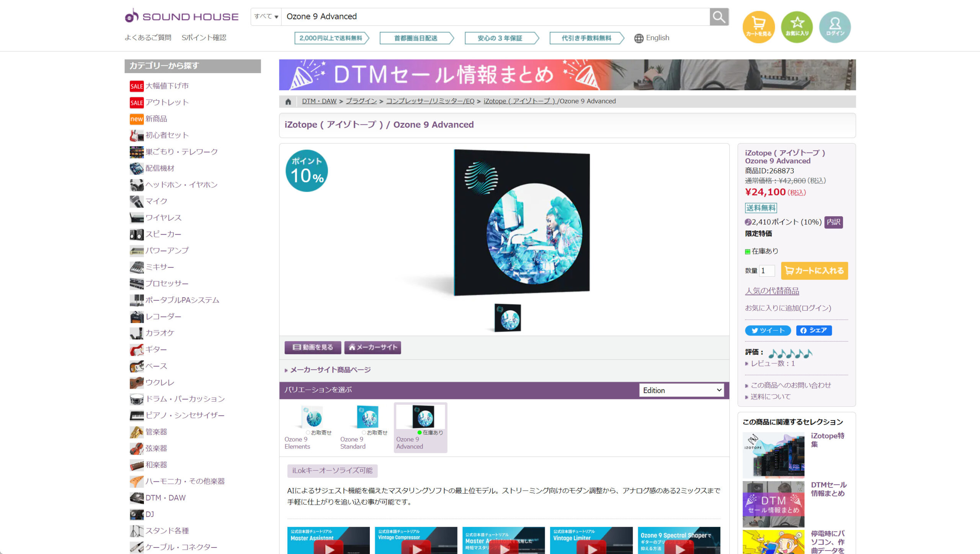Screen dimensions: 980x554
Task: Click small product thumbnail below main image
Action: [x=508, y=318]
